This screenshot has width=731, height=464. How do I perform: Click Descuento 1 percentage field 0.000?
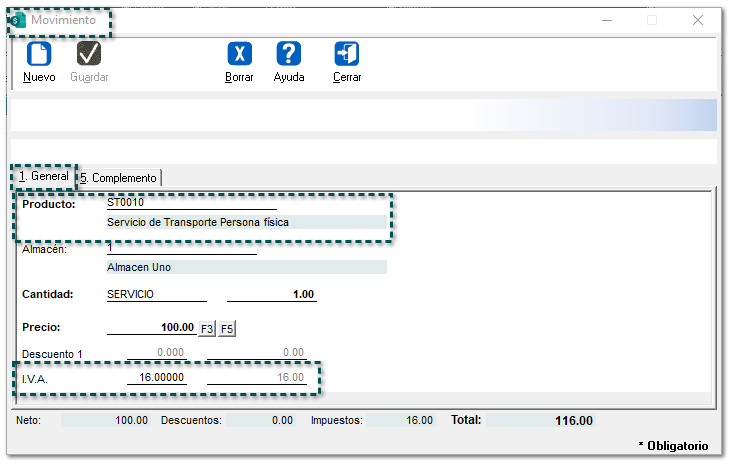[x=157, y=353]
